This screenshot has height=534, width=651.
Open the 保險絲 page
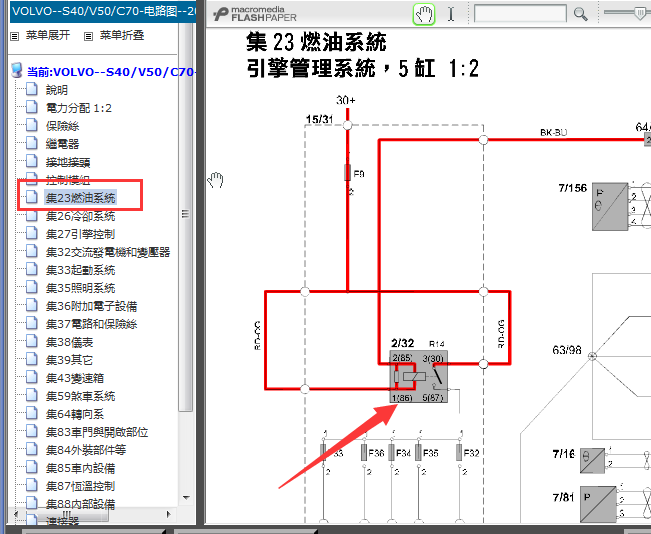(62, 126)
